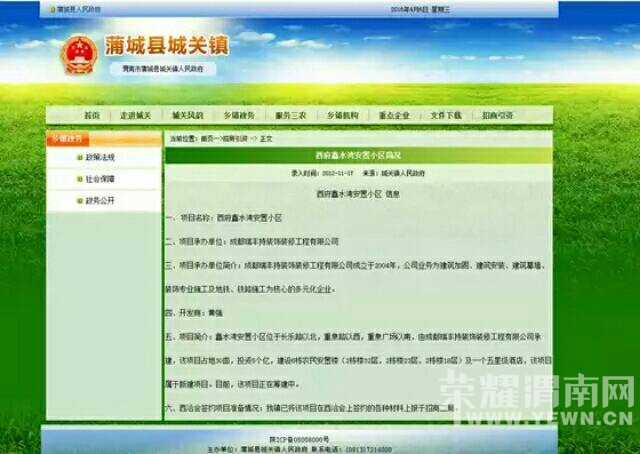Image resolution: width=640 pixels, height=454 pixels.
Task: Click the paragraph 六、西洽会签约项目准备情况
Action: point(310,408)
